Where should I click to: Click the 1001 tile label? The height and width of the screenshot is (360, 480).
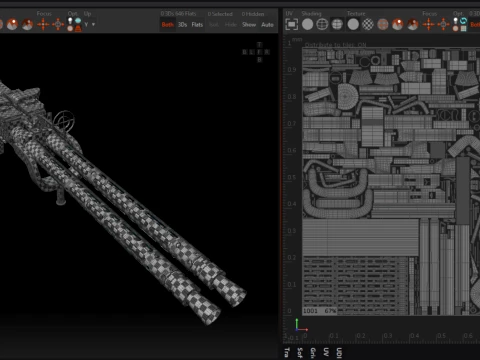click(x=310, y=311)
